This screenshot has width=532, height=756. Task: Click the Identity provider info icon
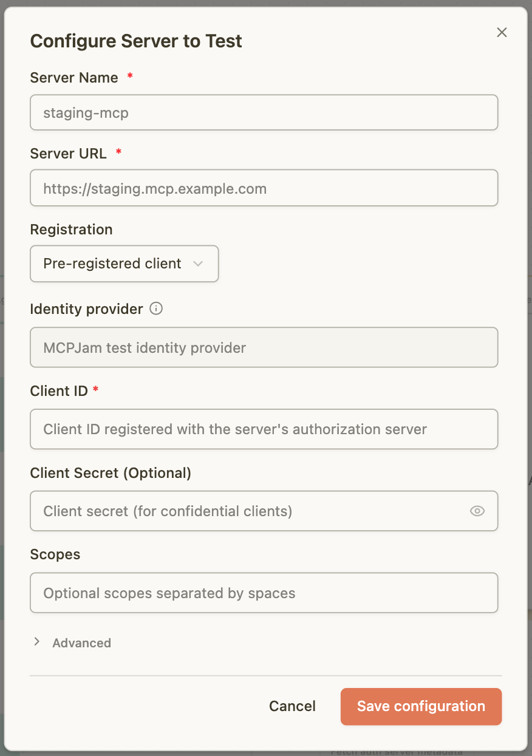[x=156, y=308]
